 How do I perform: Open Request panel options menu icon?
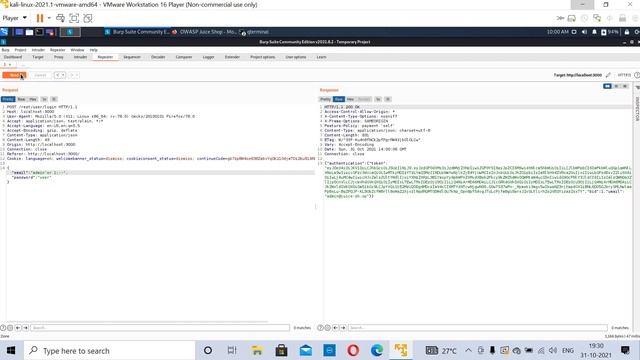(54, 99)
